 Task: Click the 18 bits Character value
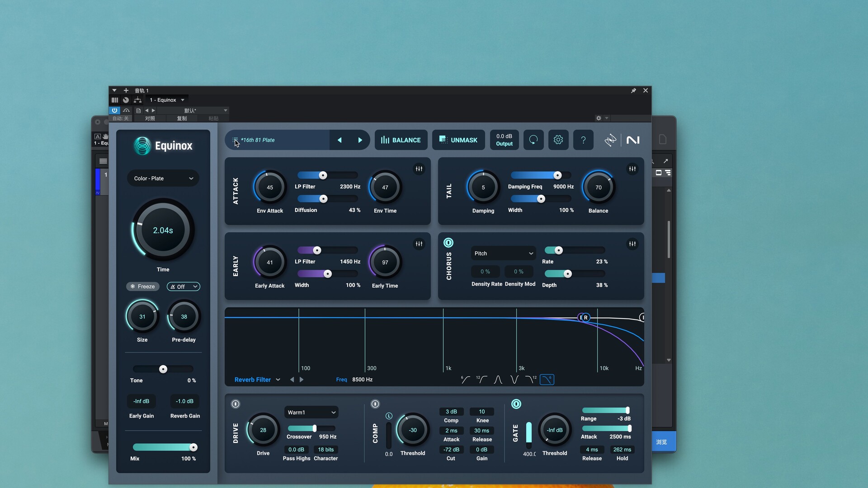(x=325, y=450)
